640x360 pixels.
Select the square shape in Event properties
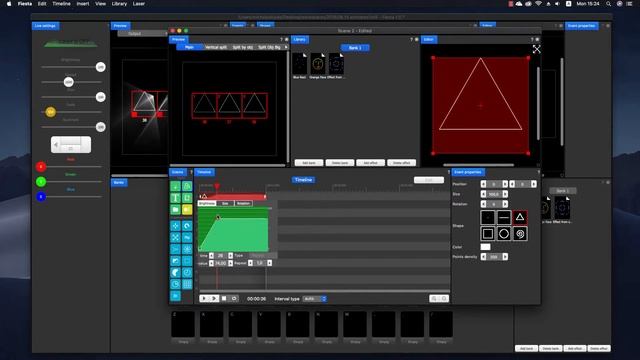(488, 234)
